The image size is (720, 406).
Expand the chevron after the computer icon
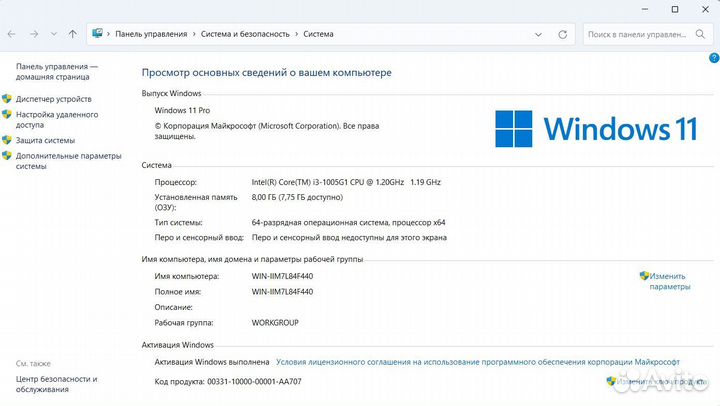click(109, 34)
